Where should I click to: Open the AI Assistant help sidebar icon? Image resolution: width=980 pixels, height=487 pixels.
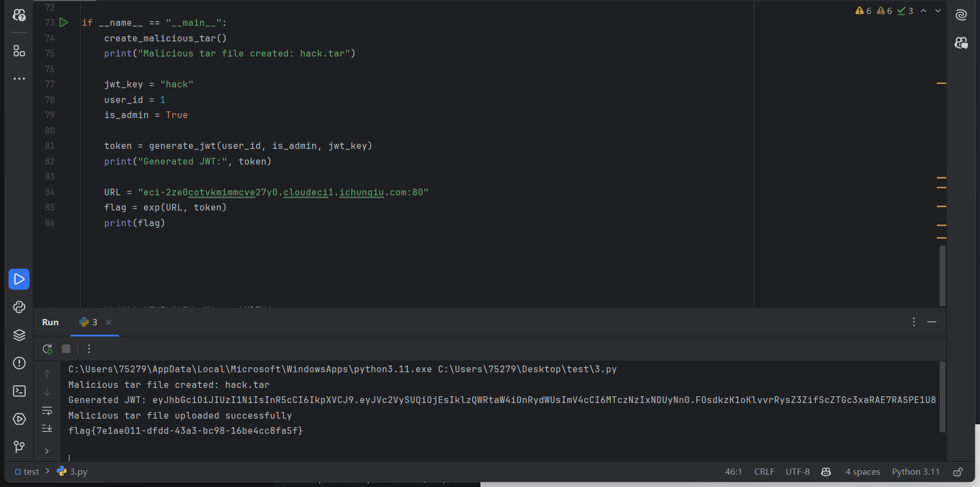point(19,15)
